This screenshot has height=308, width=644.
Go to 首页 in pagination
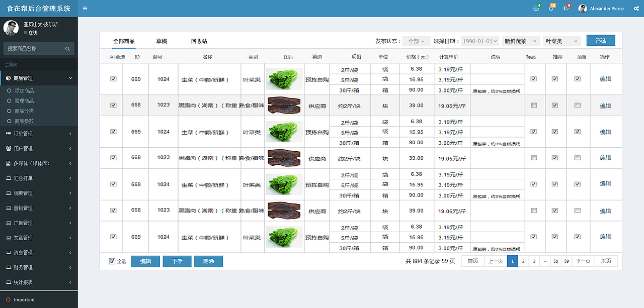(x=473, y=261)
